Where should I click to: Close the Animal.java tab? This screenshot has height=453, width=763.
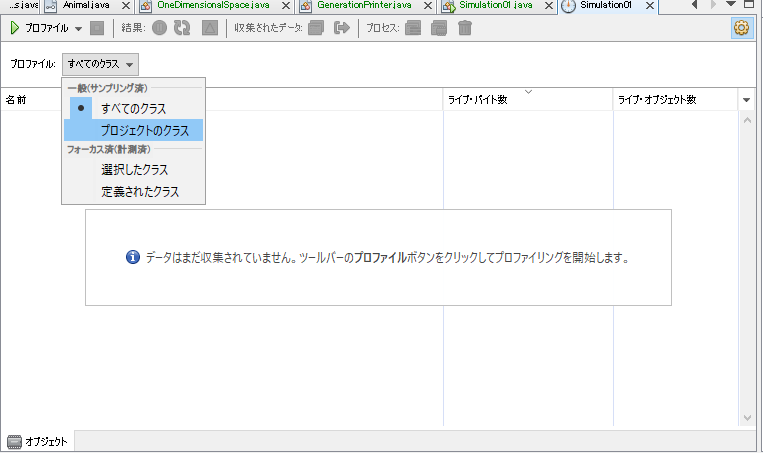coord(126,6)
